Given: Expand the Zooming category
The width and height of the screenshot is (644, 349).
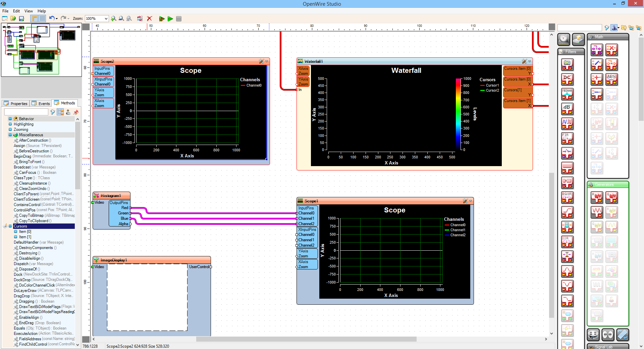Looking at the screenshot, I should 10,130.
